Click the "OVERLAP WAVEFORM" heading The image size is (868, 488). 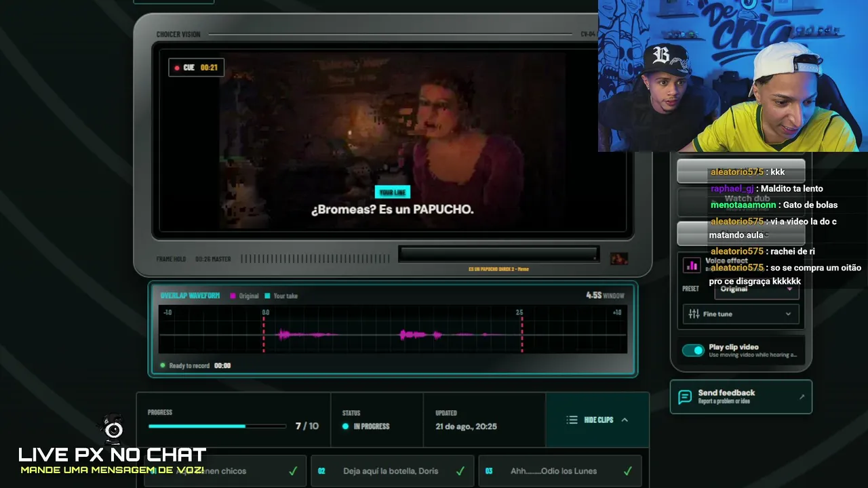190,296
